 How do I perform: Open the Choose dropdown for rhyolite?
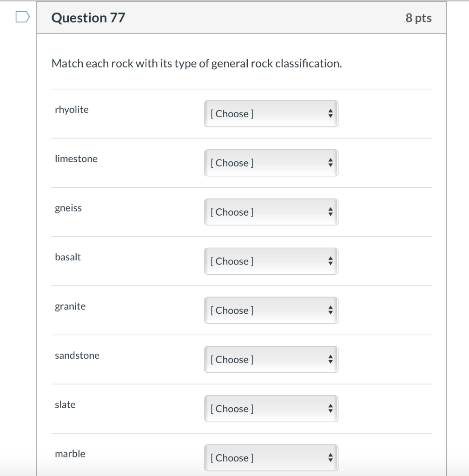click(x=271, y=113)
